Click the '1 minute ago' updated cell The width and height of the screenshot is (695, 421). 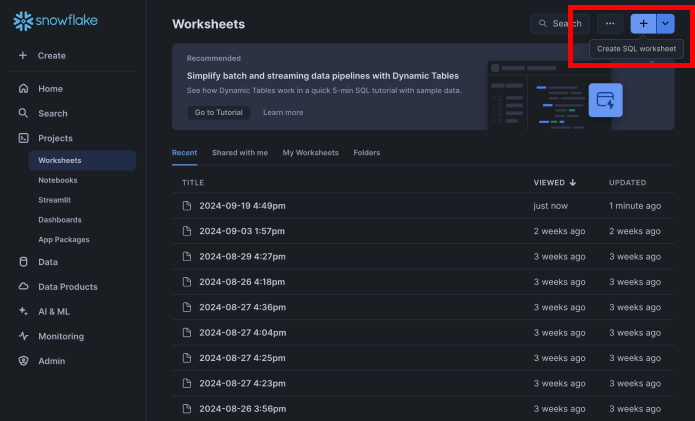coord(635,206)
